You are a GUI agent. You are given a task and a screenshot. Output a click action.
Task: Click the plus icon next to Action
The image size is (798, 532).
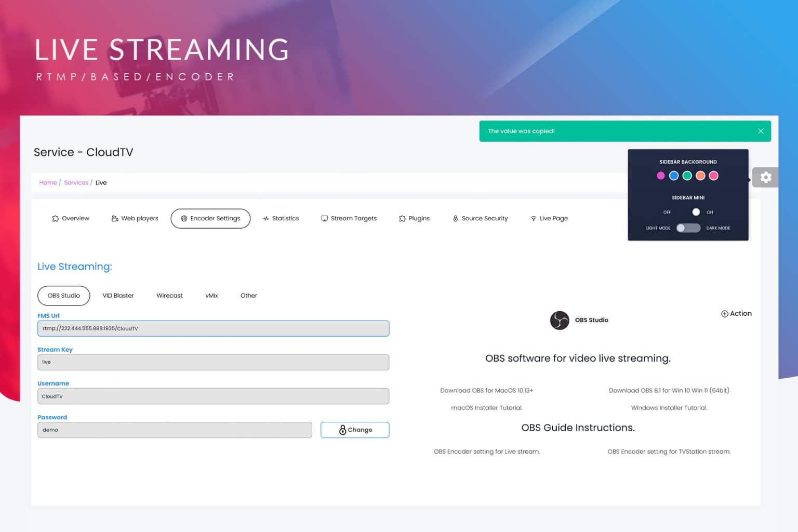[724, 314]
